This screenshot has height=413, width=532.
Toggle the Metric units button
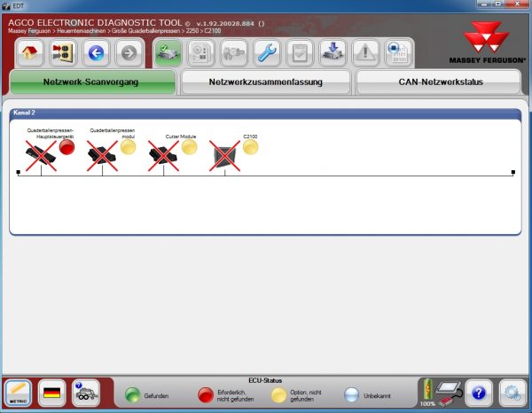19,394
